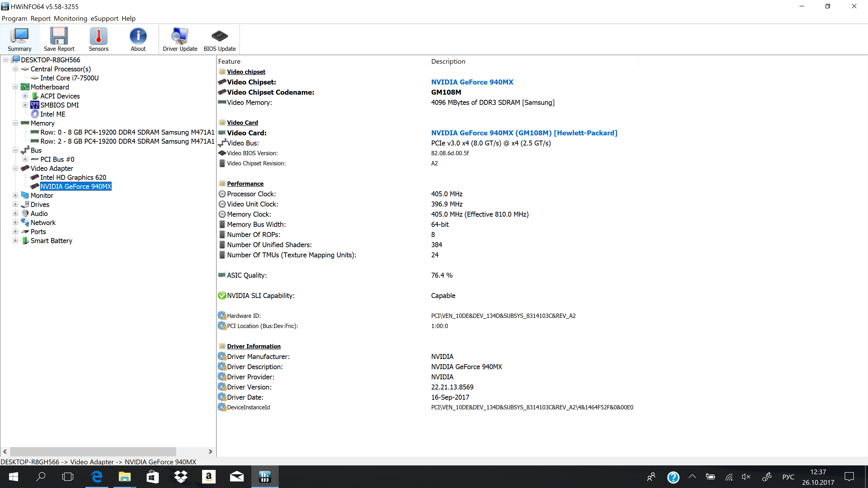Screen dimensions: 868x488
Task: Click the Audio speaker tree icon
Action: click(x=25, y=213)
